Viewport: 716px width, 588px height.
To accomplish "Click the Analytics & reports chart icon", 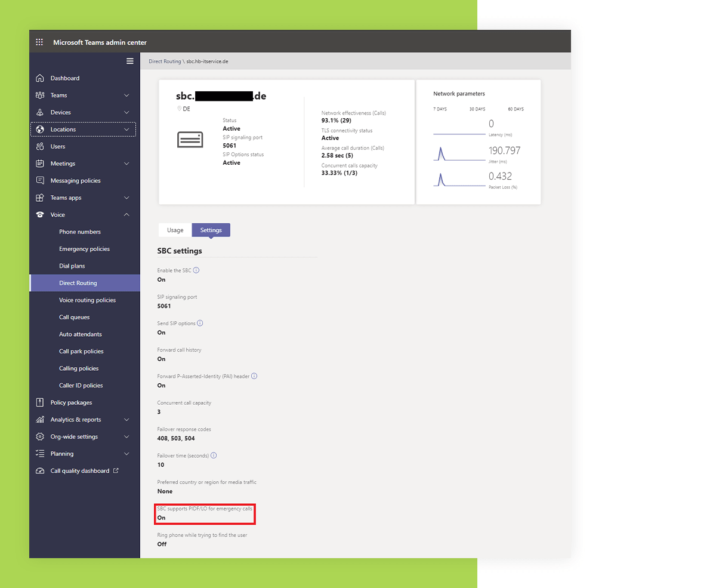I will [x=40, y=420].
